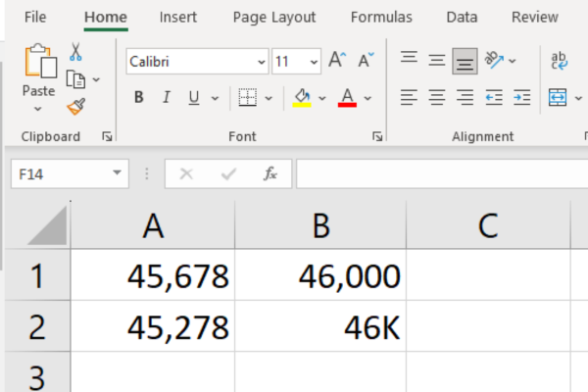
Task: Expand the Paste options arrow
Action: click(x=37, y=109)
